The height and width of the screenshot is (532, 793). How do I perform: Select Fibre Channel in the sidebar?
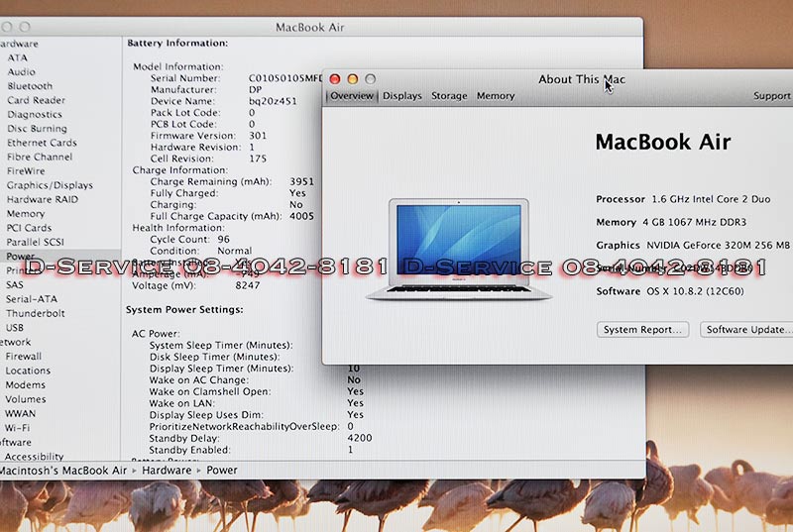click(x=40, y=157)
